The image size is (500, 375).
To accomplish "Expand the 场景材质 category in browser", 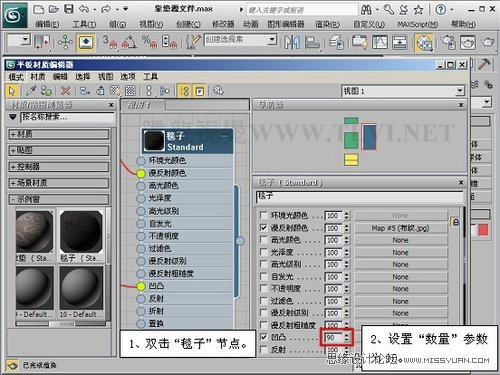I will pyautogui.click(x=59, y=183).
